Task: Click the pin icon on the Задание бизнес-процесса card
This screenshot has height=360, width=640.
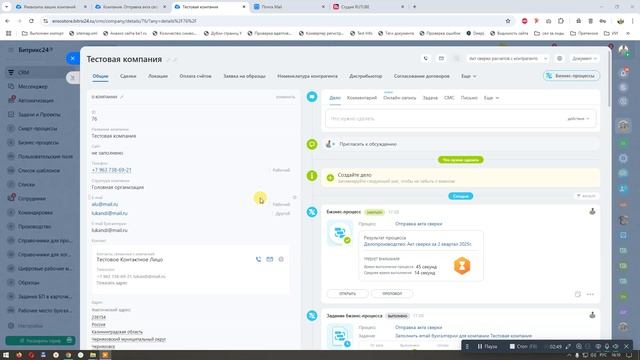Action: [x=592, y=315]
